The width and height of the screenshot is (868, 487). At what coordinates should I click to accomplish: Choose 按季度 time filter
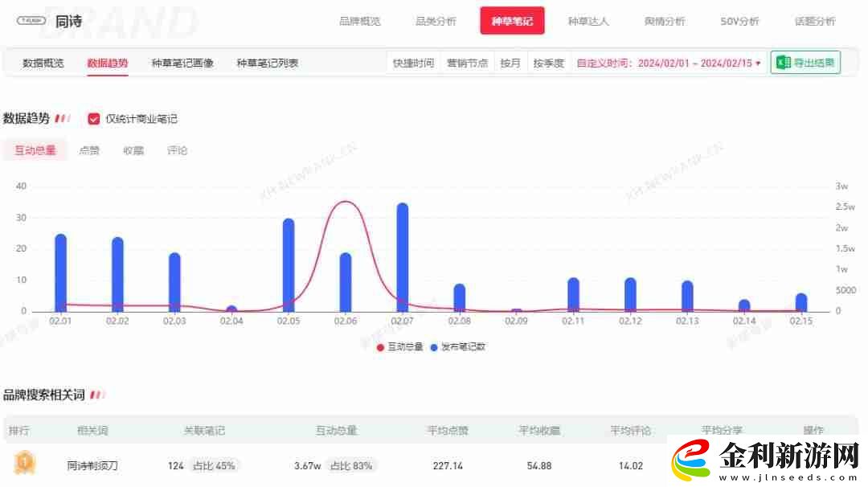[x=549, y=63]
